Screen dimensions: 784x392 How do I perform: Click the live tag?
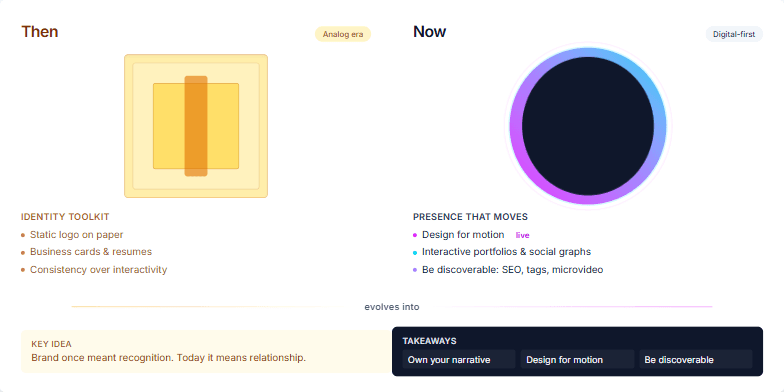(522, 235)
